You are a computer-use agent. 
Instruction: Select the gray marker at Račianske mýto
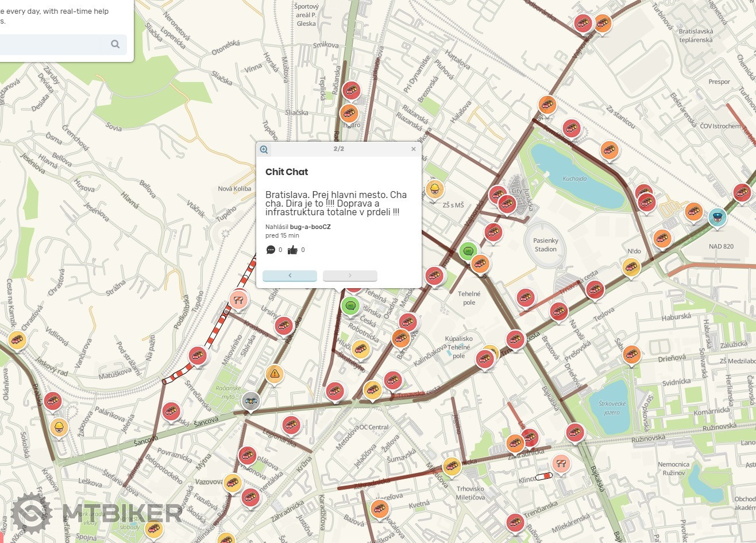point(251,401)
